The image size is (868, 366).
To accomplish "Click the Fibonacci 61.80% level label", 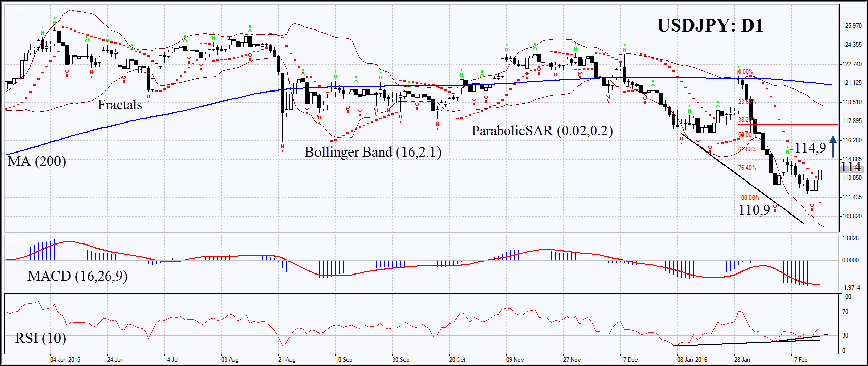I will click(747, 149).
